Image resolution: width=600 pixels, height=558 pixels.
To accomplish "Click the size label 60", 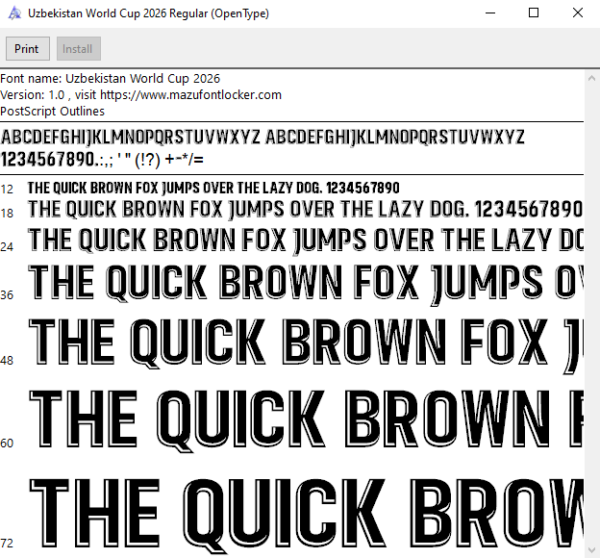I will click(x=7, y=443).
